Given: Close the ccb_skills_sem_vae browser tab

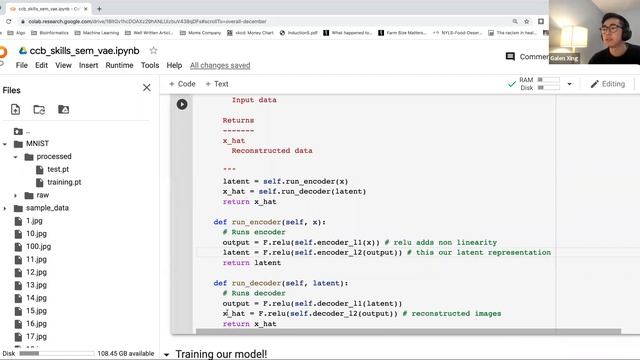Looking at the screenshot, I should click(x=86, y=9).
